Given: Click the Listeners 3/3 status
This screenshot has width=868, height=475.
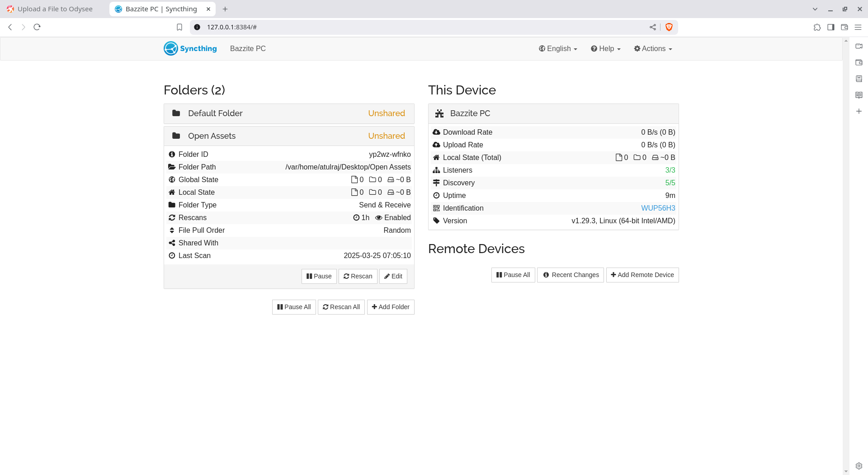Looking at the screenshot, I should (x=670, y=170).
